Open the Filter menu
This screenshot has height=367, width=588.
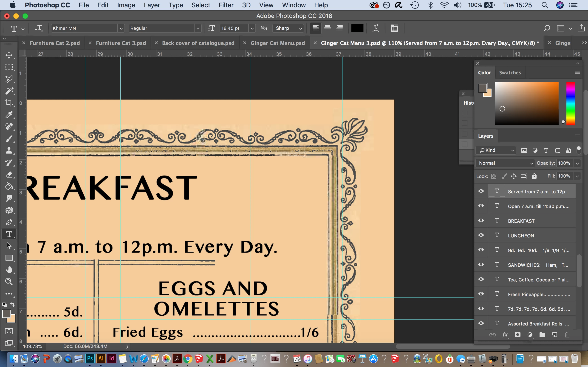point(226,5)
